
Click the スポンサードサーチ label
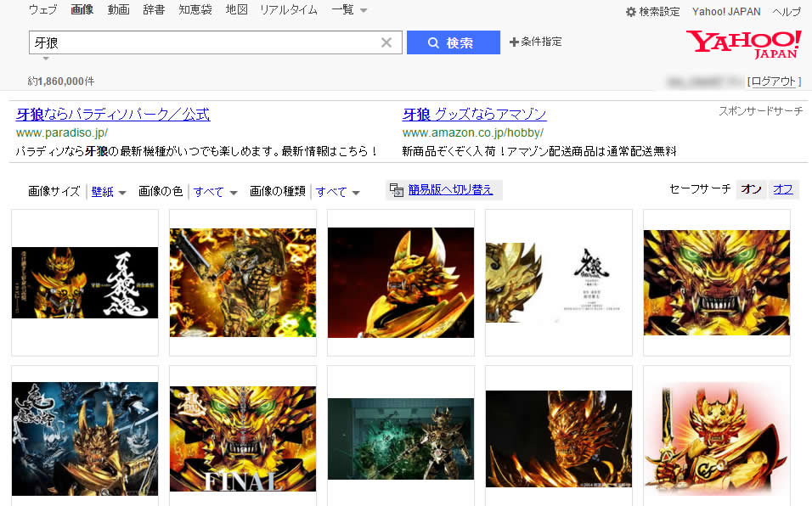click(761, 110)
